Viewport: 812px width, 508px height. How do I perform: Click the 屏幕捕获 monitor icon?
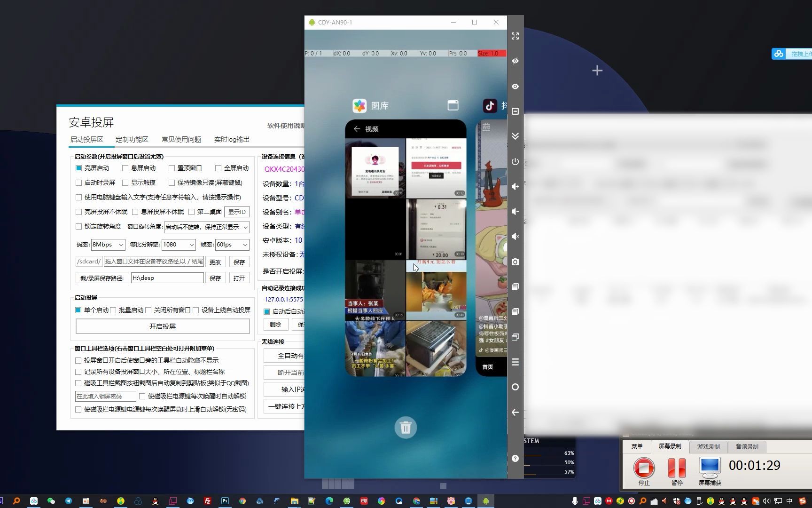[710, 467]
